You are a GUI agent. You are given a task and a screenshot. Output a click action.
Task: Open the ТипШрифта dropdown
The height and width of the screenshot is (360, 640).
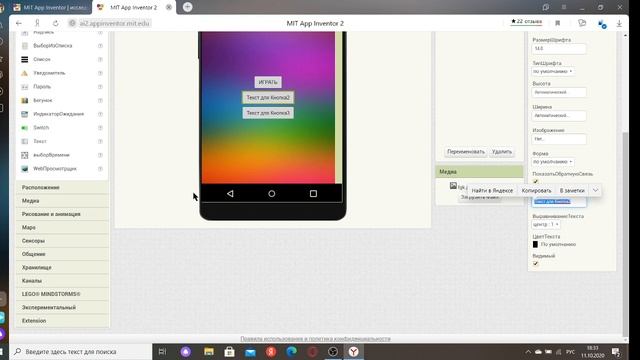553,71
